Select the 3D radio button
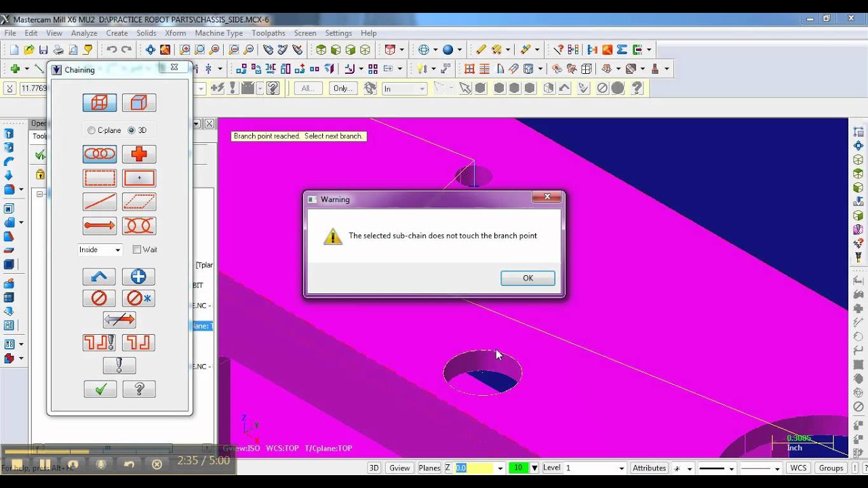 pos(132,130)
